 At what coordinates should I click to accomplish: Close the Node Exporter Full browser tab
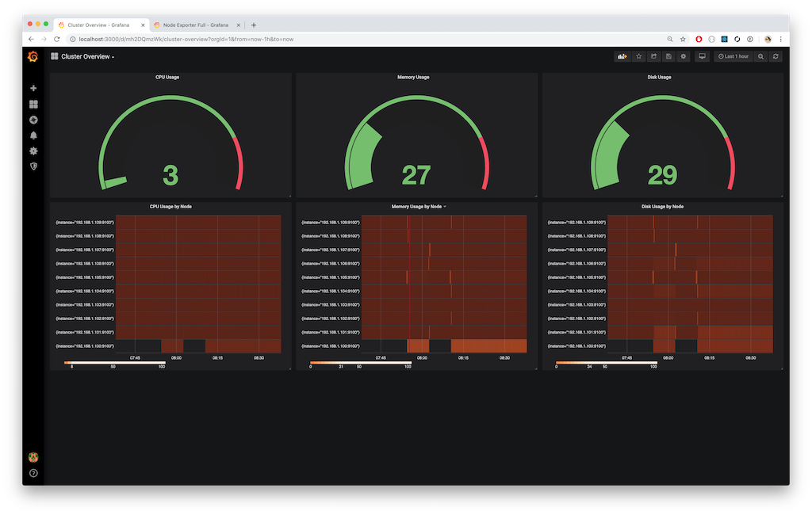(238, 25)
